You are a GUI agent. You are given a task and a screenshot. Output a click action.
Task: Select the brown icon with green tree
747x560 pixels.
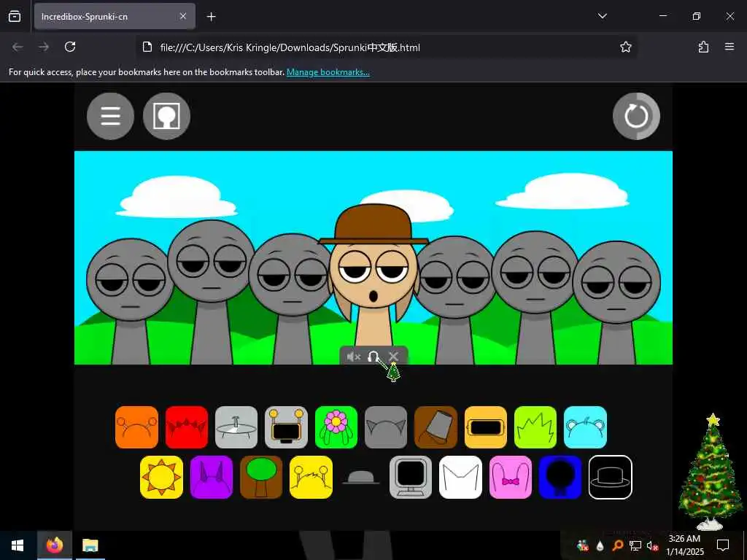[261, 477]
